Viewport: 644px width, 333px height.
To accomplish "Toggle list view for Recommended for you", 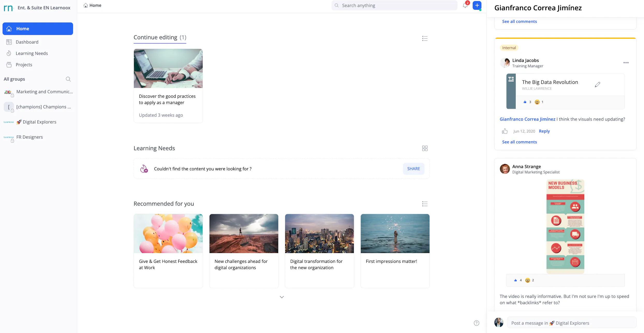I will pos(425,204).
